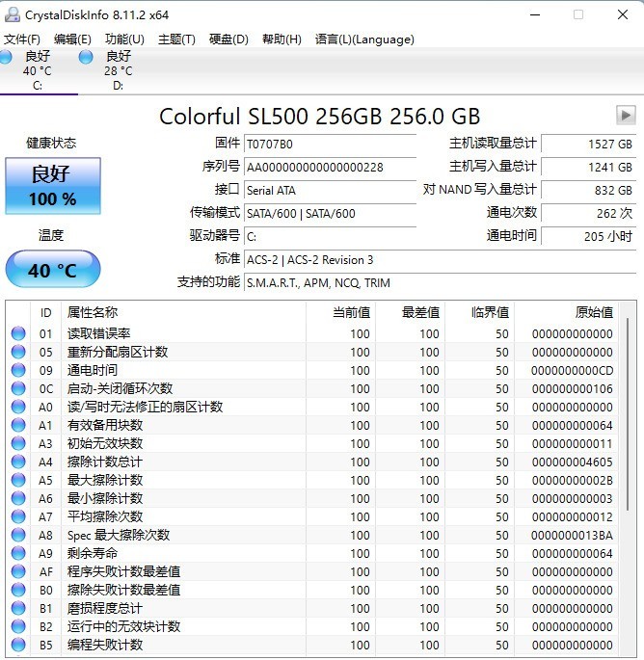Click status icon for B2 运行中的无效块计数
This screenshot has width=644, height=660.
click(18, 626)
